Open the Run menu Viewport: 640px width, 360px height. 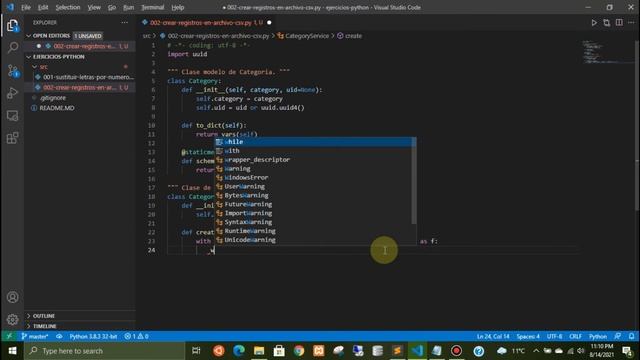point(129,7)
